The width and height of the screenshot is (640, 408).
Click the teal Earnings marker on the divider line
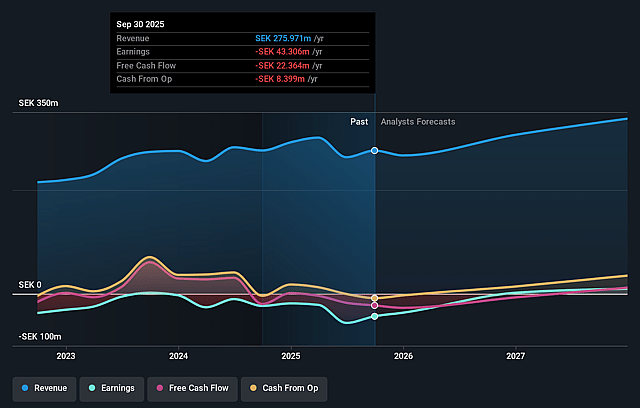[x=375, y=316]
